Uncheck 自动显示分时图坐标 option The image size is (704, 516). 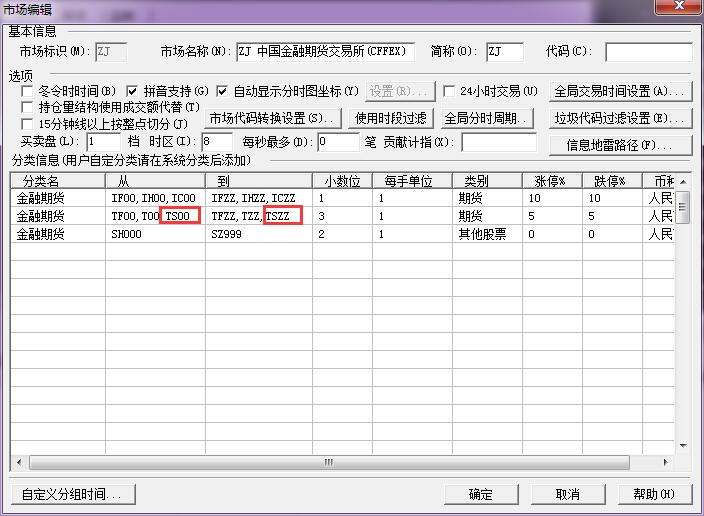(x=222, y=92)
